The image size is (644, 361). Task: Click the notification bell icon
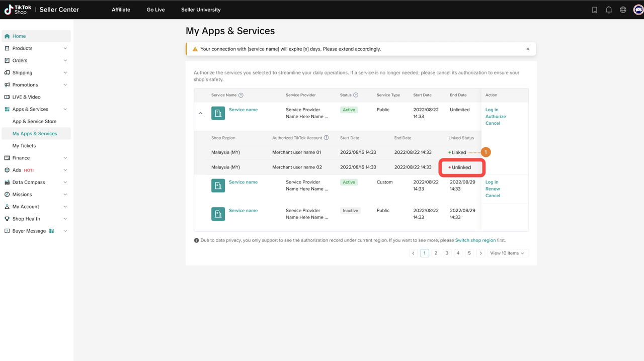(609, 10)
